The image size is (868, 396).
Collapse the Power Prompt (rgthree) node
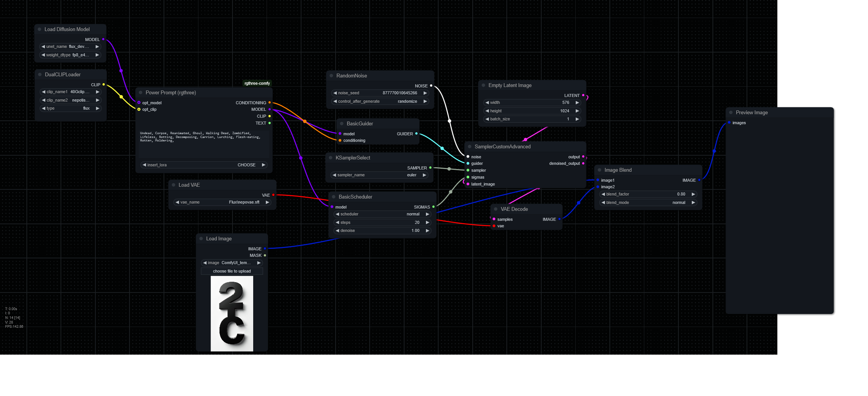[141, 92]
